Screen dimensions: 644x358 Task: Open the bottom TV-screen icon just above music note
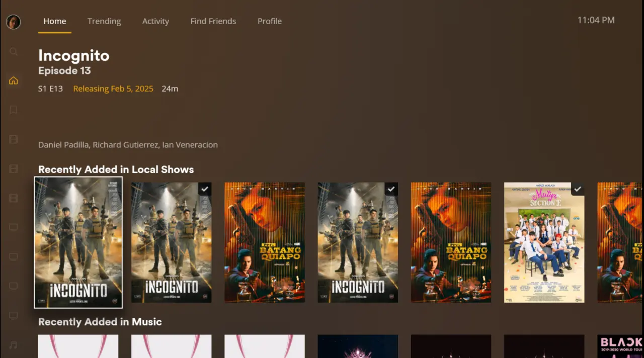click(14, 315)
